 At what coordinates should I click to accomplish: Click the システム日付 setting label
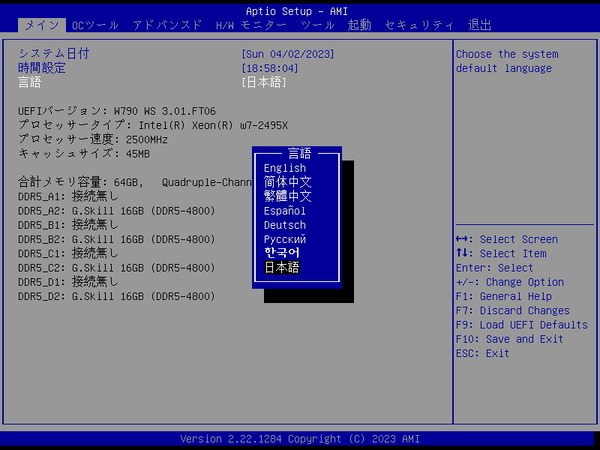54,54
